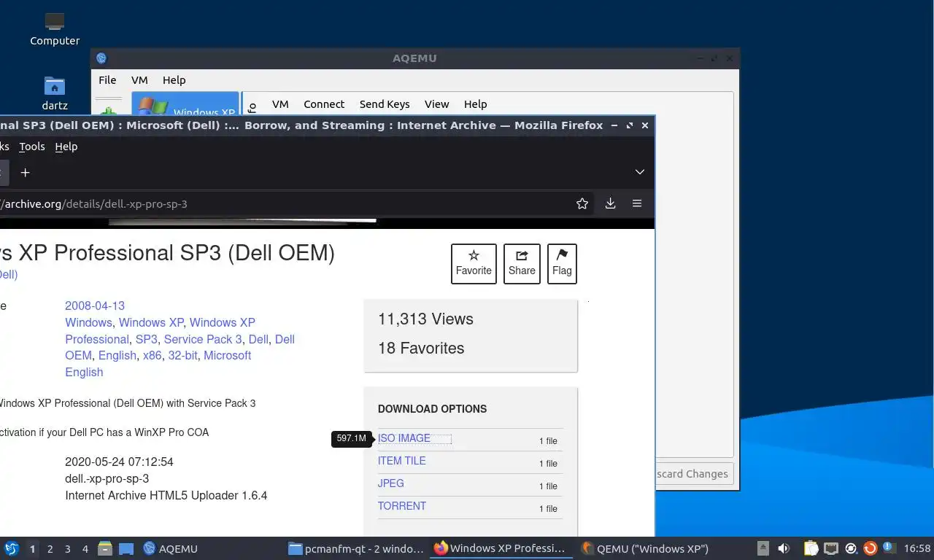Download the ITEM TILE option
The height and width of the screenshot is (560, 934).
[x=401, y=461]
